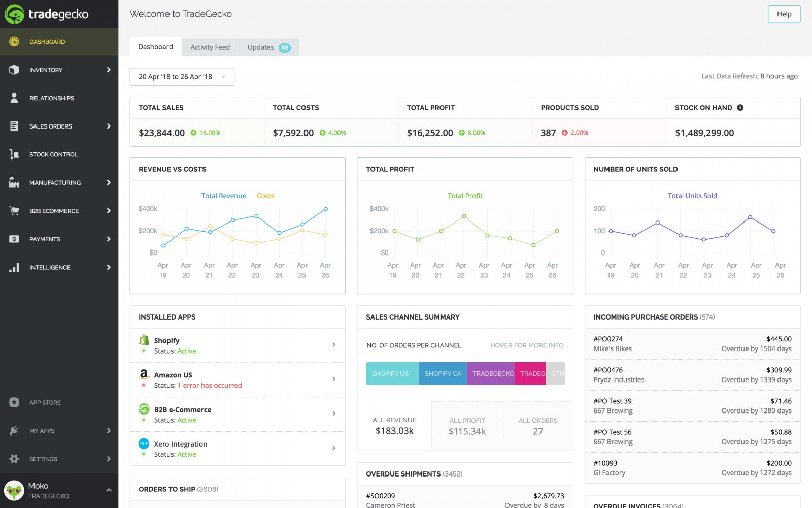
Task: Click the Payments dollar icon
Action: click(x=15, y=239)
